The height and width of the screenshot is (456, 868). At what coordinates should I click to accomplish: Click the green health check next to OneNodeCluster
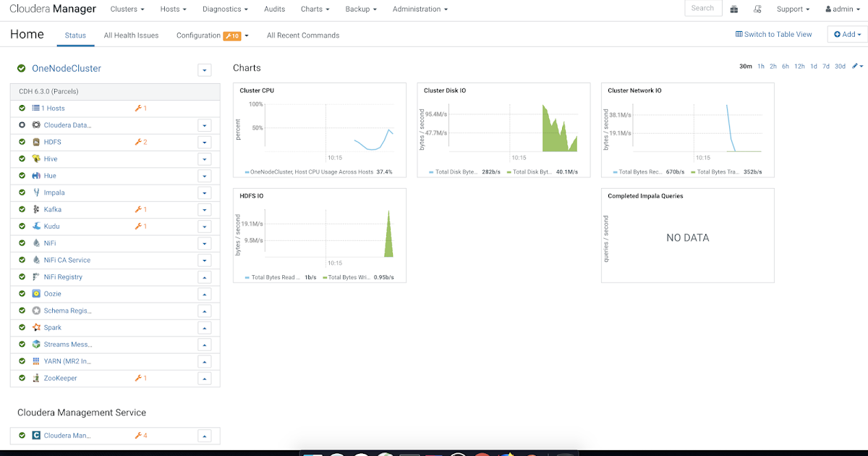point(21,68)
